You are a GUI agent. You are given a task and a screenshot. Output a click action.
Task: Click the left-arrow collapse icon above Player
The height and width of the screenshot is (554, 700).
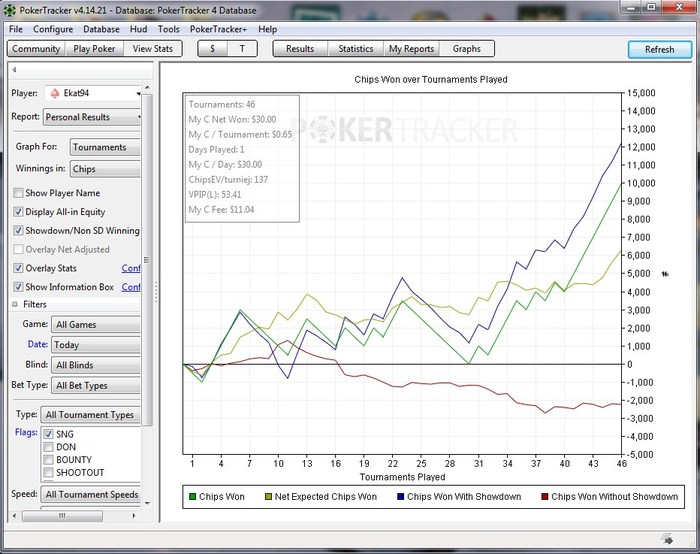tap(14, 69)
